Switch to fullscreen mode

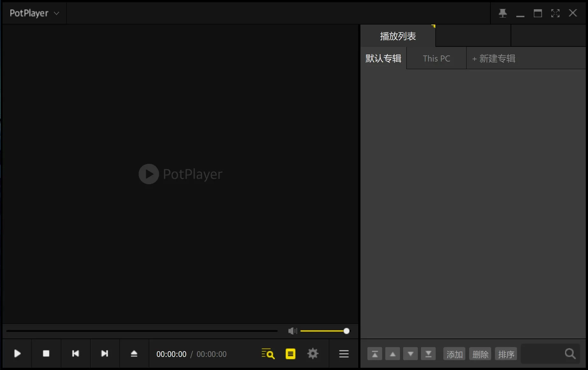click(555, 13)
